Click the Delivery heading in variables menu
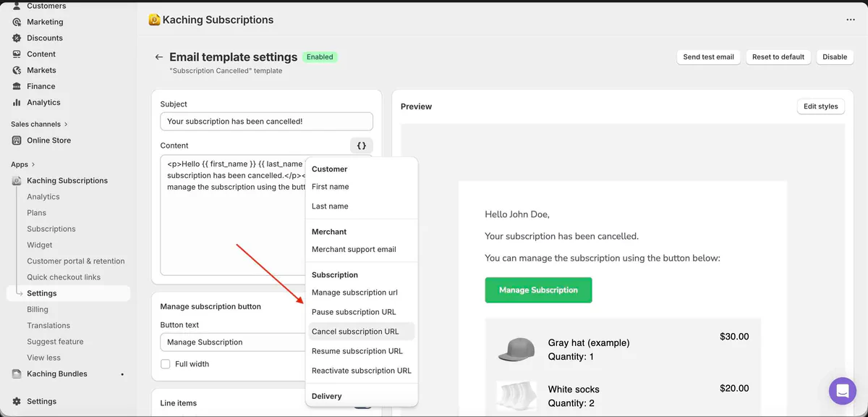 point(327,397)
